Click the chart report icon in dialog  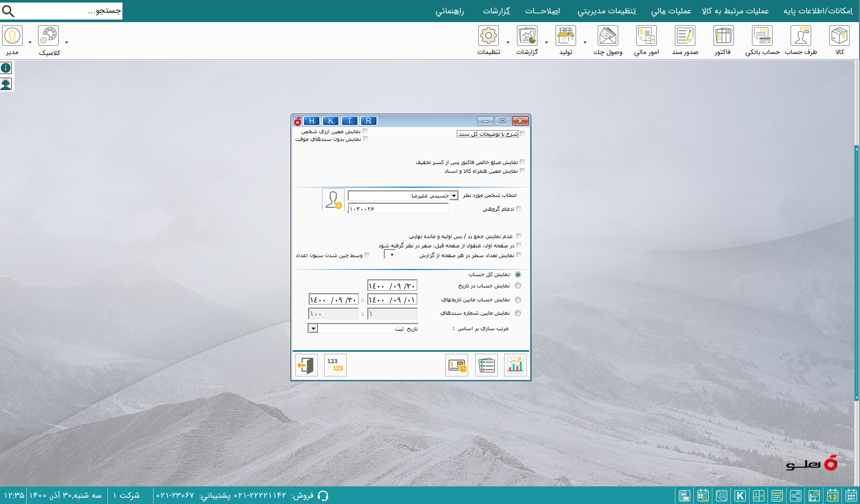click(x=515, y=365)
